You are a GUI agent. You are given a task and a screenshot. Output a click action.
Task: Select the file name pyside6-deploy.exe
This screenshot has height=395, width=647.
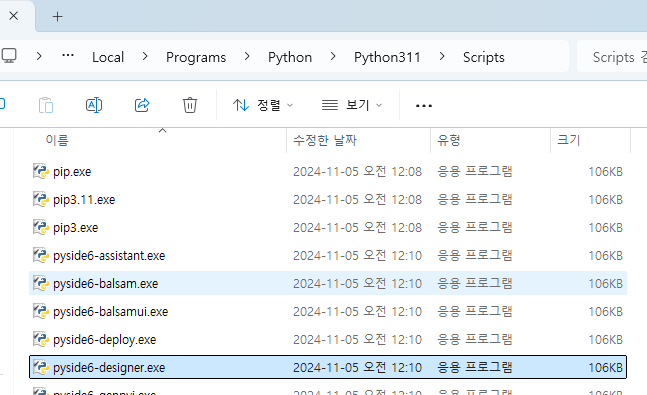pyautogui.click(x=104, y=340)
